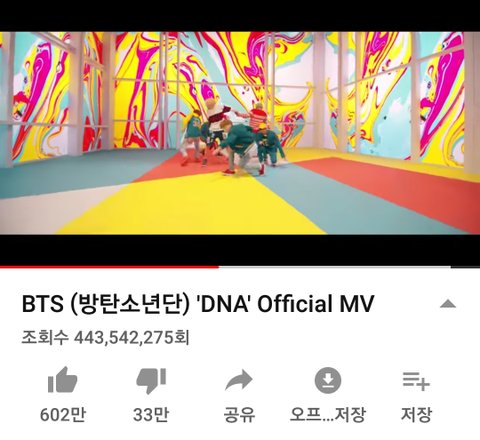Image resolution: width=480 pixels, height=440 pixels.
Task: Tap the thumbs-down dislike icon
Action: click(151, 381)
